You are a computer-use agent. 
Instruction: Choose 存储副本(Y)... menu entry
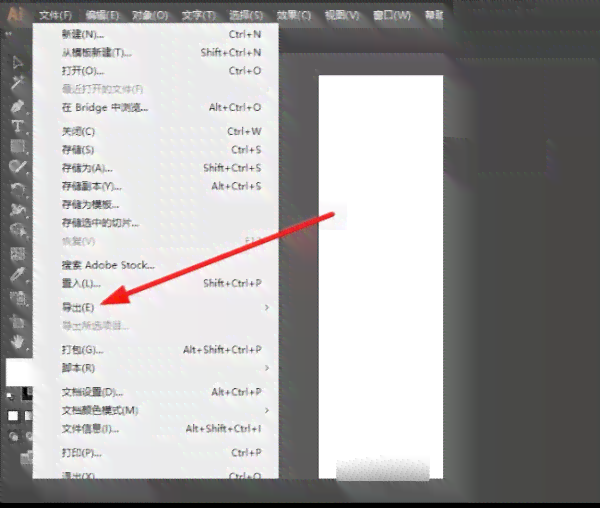[156, 186]
